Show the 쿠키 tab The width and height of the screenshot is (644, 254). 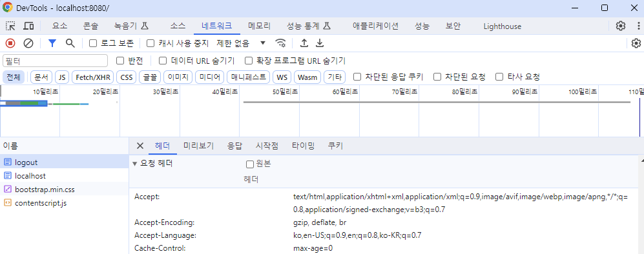click(335, 146)
